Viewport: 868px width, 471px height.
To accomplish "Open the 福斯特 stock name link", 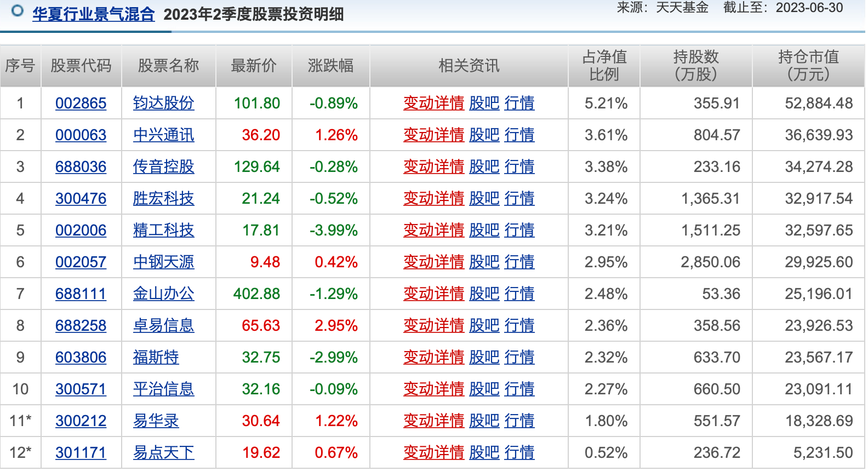I will point(156,358).
